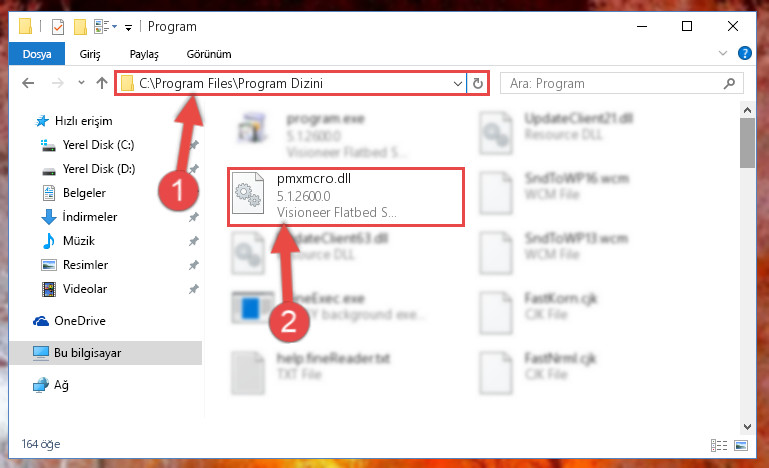Viewport: 769px width, 468px height.
Task: Open the Customize Quick Access Toolbar dropdown
Action: click(x=128, y=27)
